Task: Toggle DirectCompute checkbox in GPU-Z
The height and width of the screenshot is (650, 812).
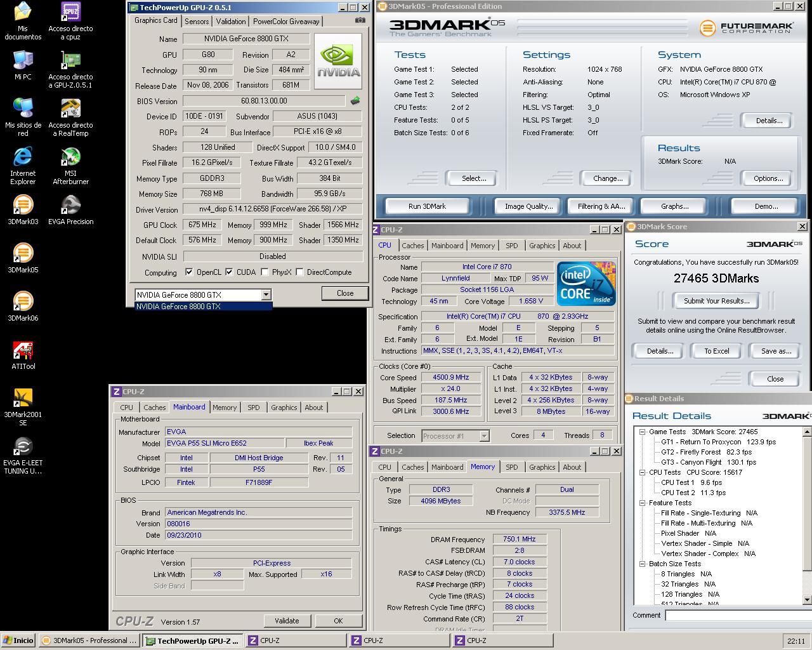Action: pyautogui.click(x=299, y=272)
